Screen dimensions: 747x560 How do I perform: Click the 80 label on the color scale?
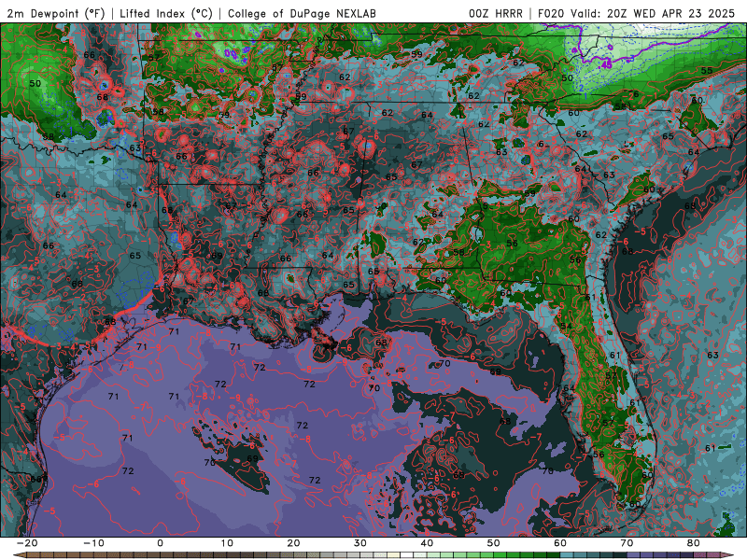[694, 543]
